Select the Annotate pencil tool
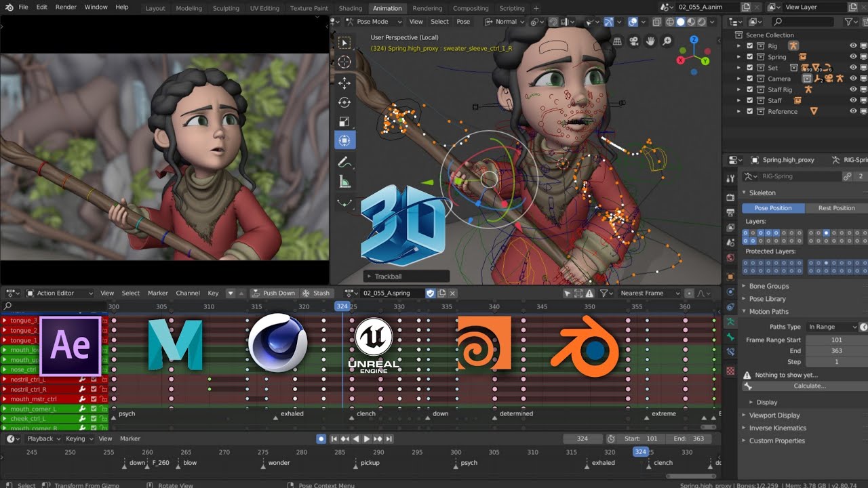Viewport: 868px width, 488px height. pos(344,162)
